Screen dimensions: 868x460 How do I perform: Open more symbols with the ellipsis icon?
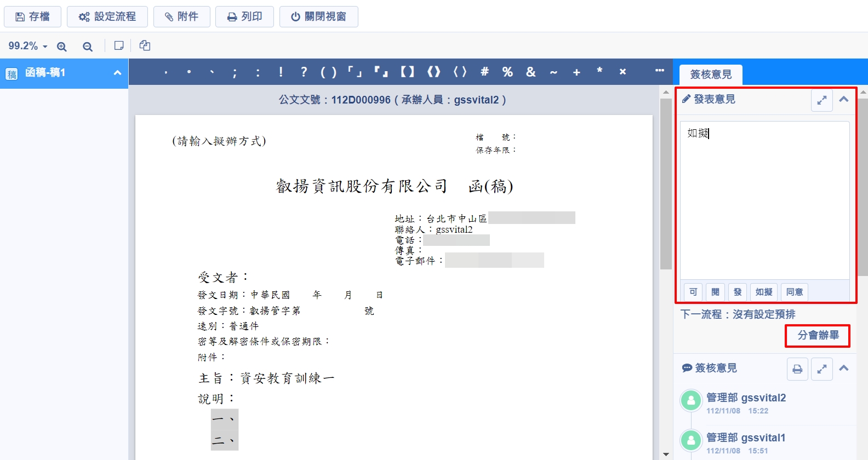(660, 71)
